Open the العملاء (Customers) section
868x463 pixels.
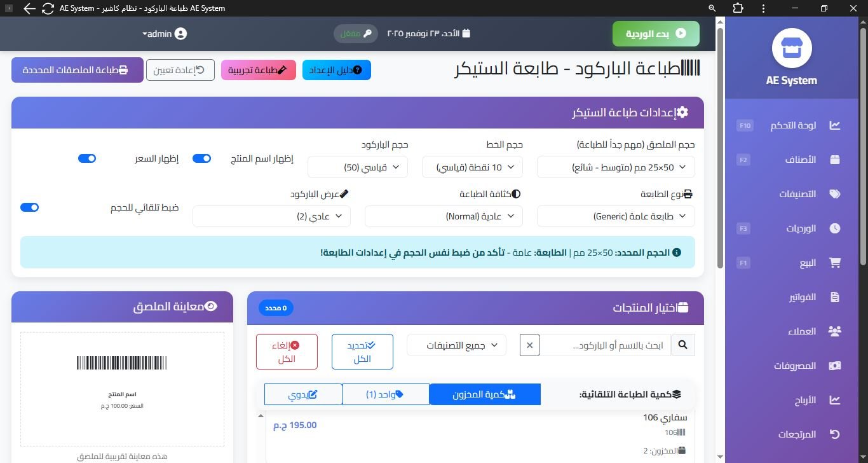coord(835,331)
